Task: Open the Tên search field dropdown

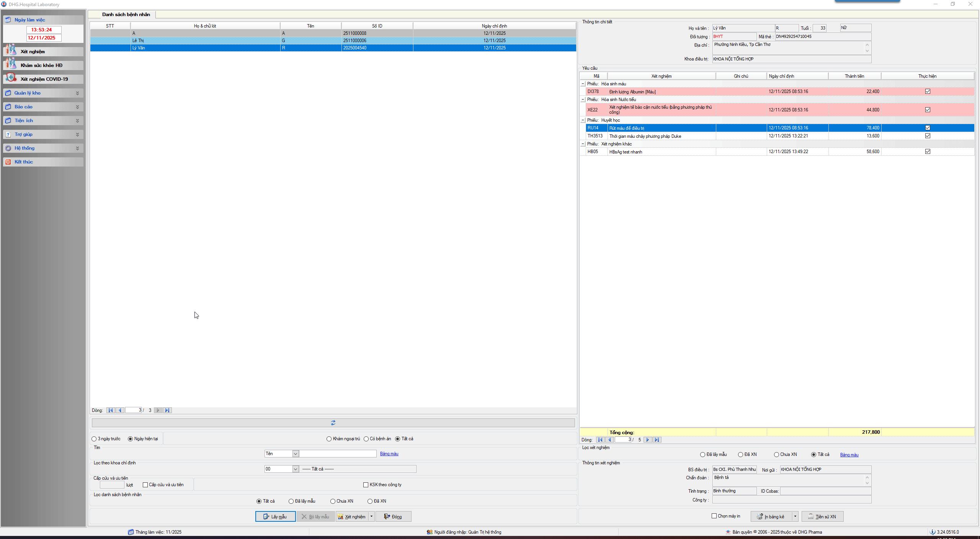Action: [x=295, y=454]
